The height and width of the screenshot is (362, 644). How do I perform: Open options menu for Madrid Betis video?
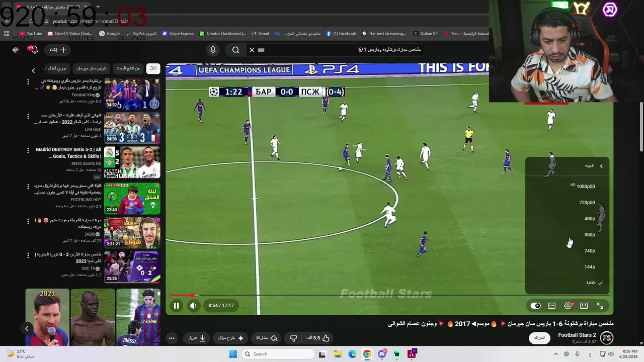(x=28, y=150)
